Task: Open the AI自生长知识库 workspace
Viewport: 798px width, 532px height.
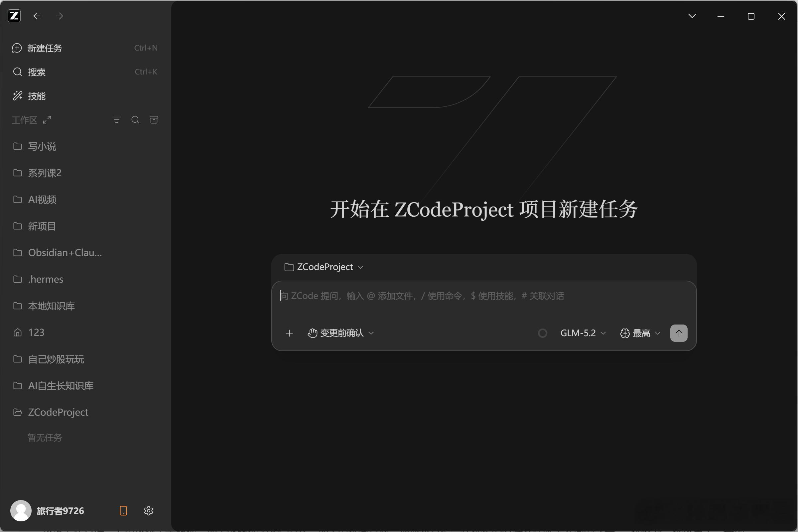Action: [85, 386]
